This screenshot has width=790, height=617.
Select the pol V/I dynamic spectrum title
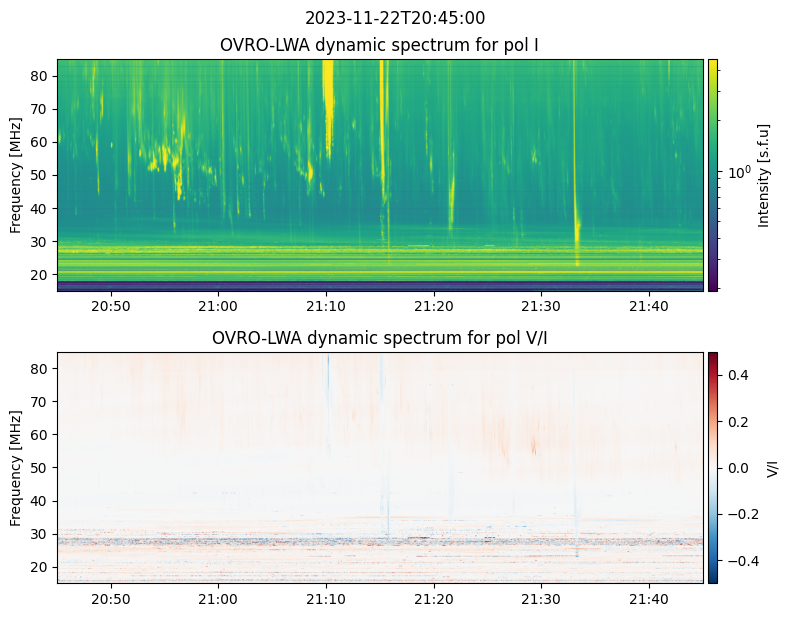click(x=379, y=338)
